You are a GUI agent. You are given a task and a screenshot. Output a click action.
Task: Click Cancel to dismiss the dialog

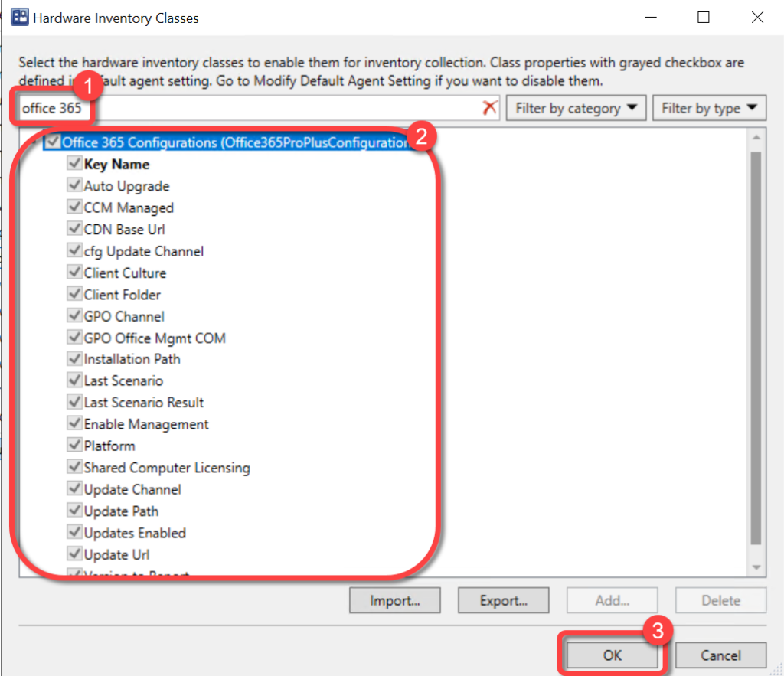[x=720, y=655]
